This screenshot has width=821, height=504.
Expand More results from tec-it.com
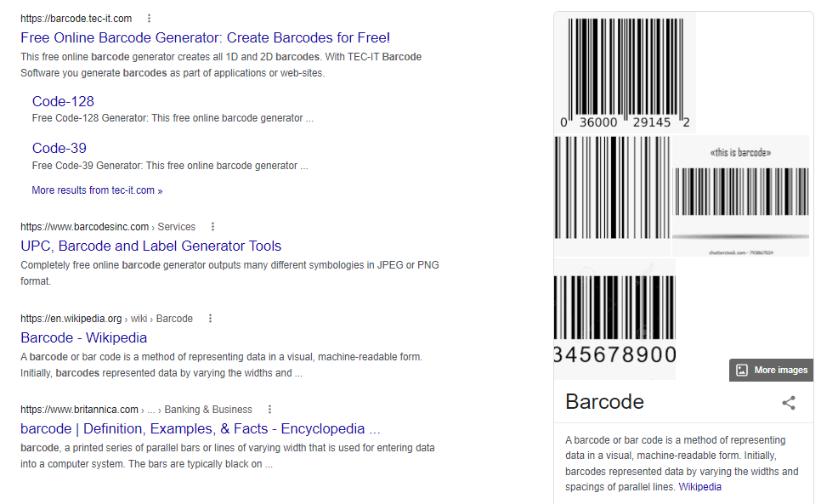tap(97, 190)
